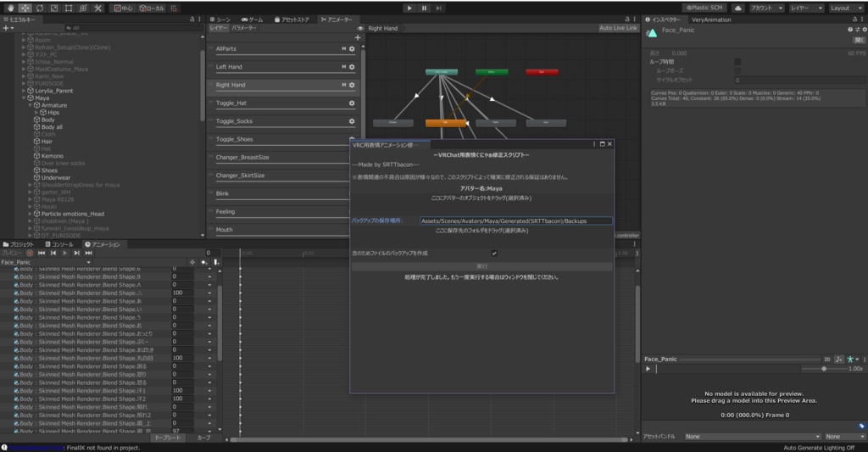Screen dimensions: 868x452
Task: Expand Particle emotions_Head in Hierarchy
Action: click(x=31, y=214)
